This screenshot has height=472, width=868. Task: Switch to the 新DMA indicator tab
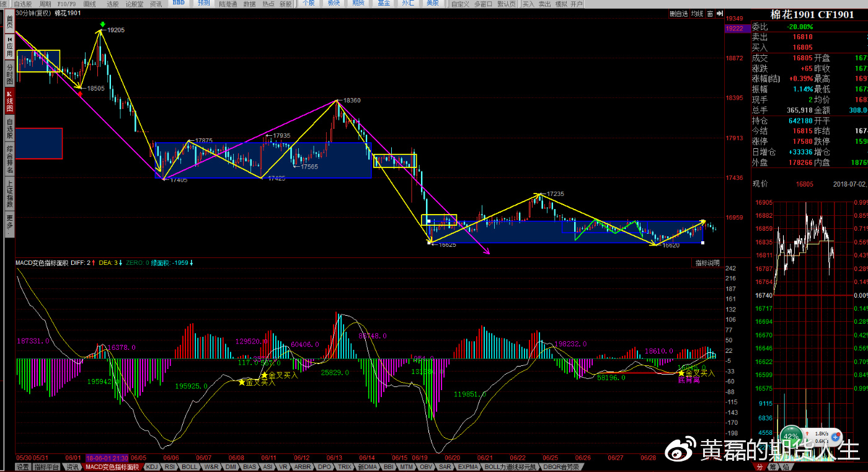367,467
